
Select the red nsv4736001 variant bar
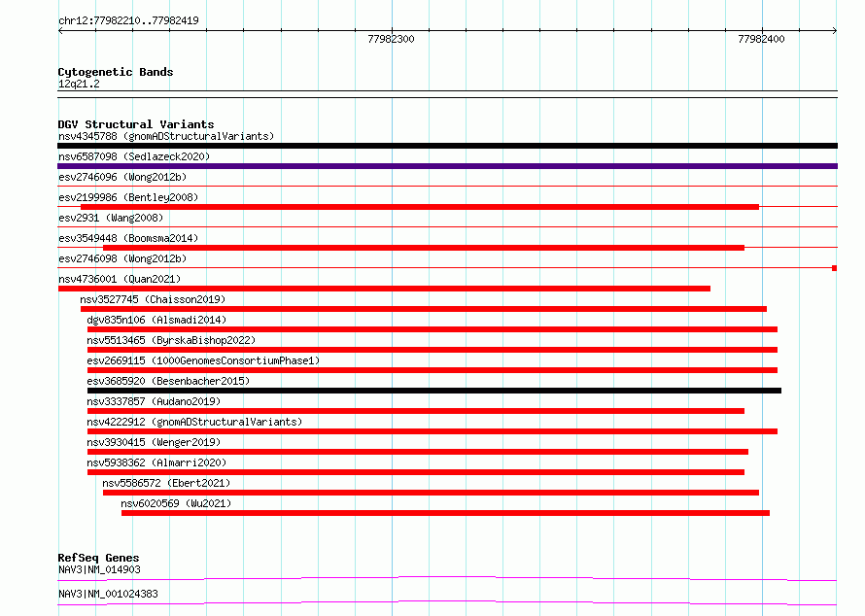(x=384, y=289)
